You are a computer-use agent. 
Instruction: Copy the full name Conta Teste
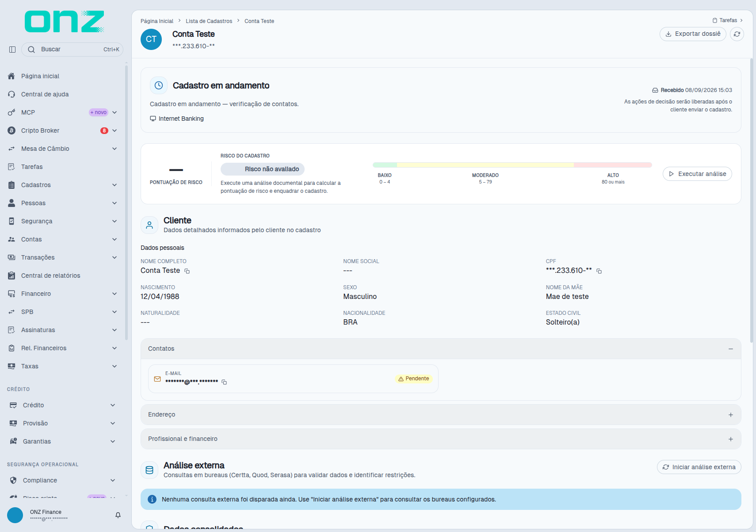[x=187, y=271]
